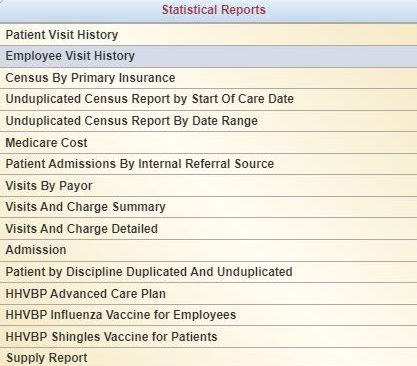Open Census By Primary Insurance
Viewport: 417px width, 366px height.
pyautogui.click(x=208, y=78)
